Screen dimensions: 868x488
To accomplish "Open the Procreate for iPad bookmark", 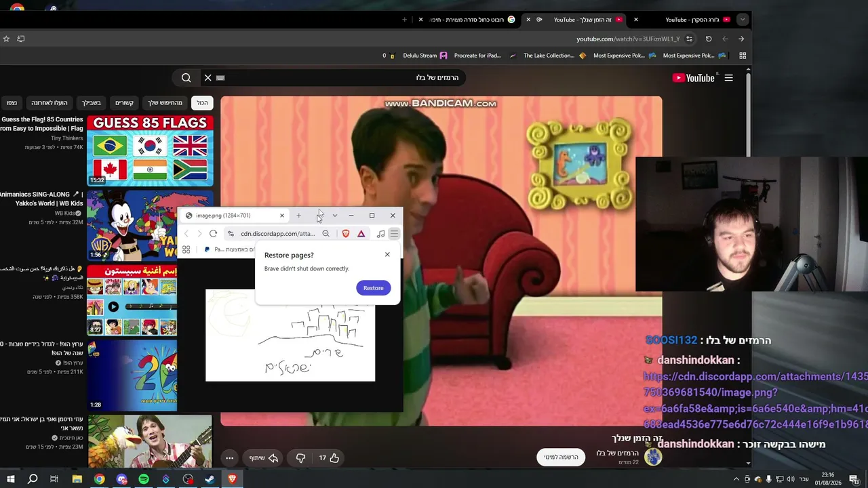I will click(485, 56).
